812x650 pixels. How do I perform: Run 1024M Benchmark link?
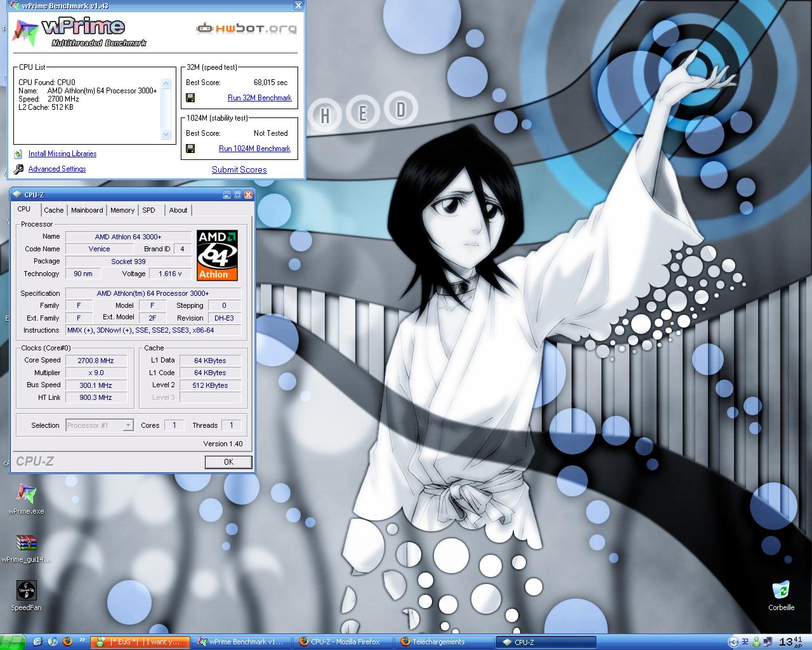tap(254, 149)
